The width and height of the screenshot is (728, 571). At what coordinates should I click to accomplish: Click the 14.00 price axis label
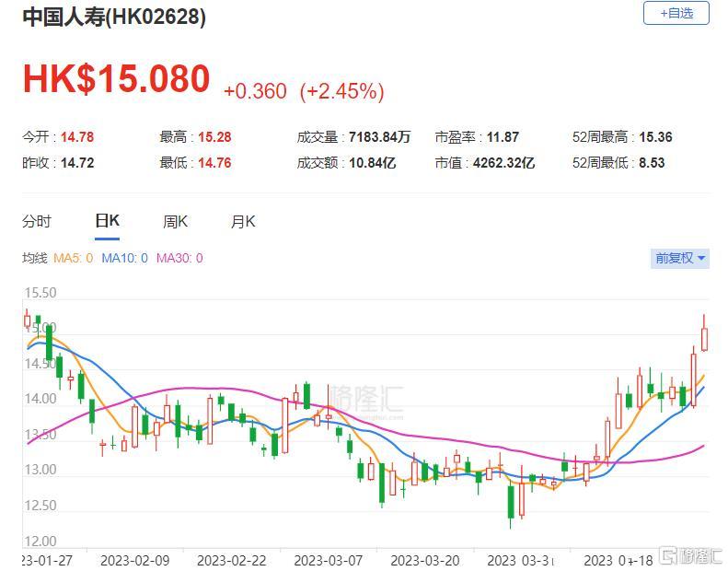click(40, 399)
